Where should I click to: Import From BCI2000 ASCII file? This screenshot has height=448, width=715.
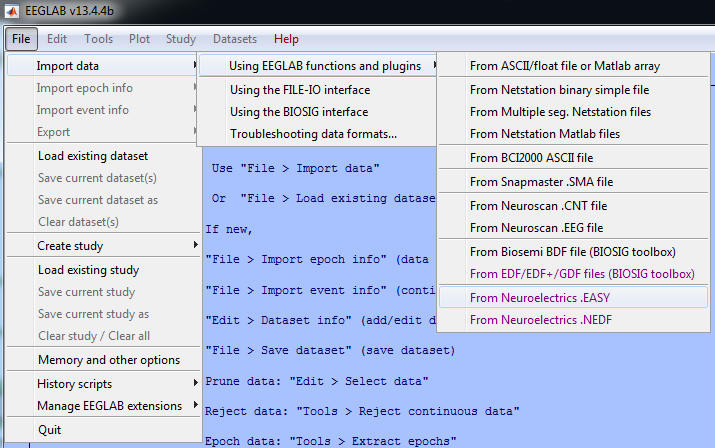(x=573, y=158)
